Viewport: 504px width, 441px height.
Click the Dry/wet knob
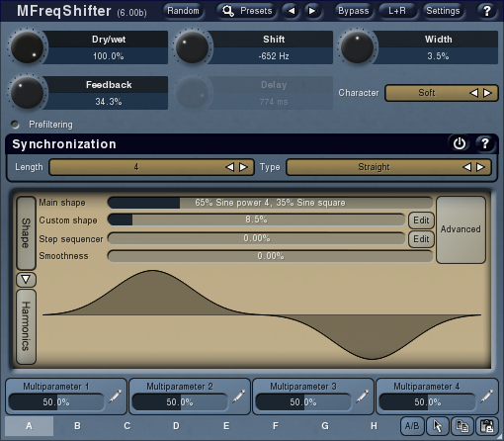27,47
